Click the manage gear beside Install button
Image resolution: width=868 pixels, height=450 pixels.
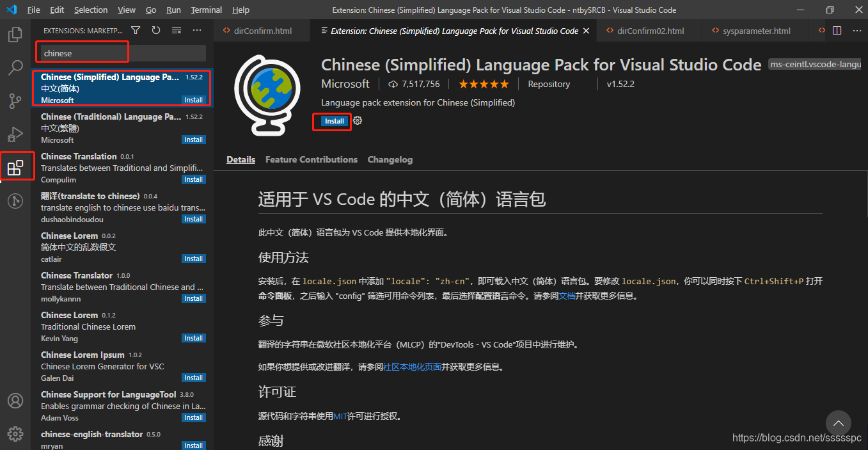click(358, 120)
